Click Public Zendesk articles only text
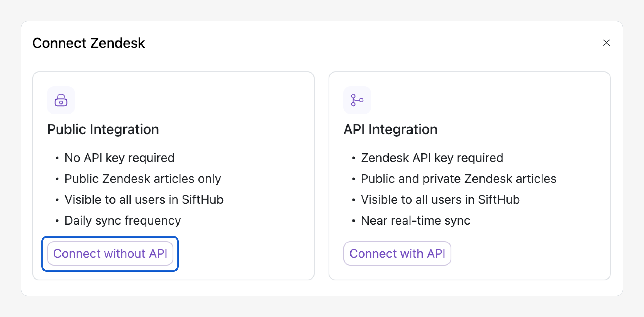 pyautogui.click(x=142, y=179)
